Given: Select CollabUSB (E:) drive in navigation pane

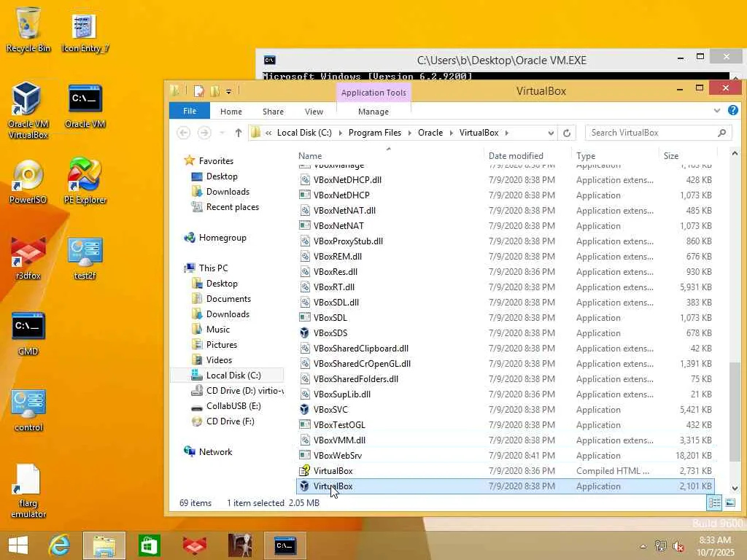Looking at the screenshot, I should coord(233,406).
